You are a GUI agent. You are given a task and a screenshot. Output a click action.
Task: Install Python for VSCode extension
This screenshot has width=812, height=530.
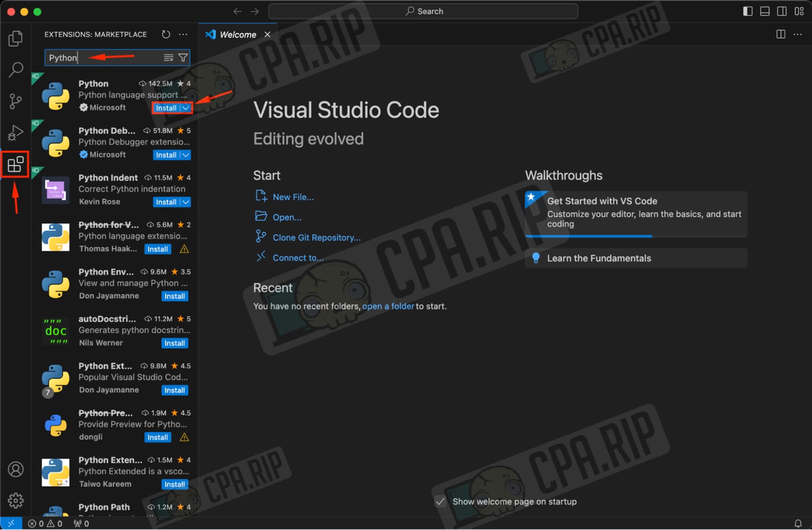pyautogui.click(x=158, y=249)
